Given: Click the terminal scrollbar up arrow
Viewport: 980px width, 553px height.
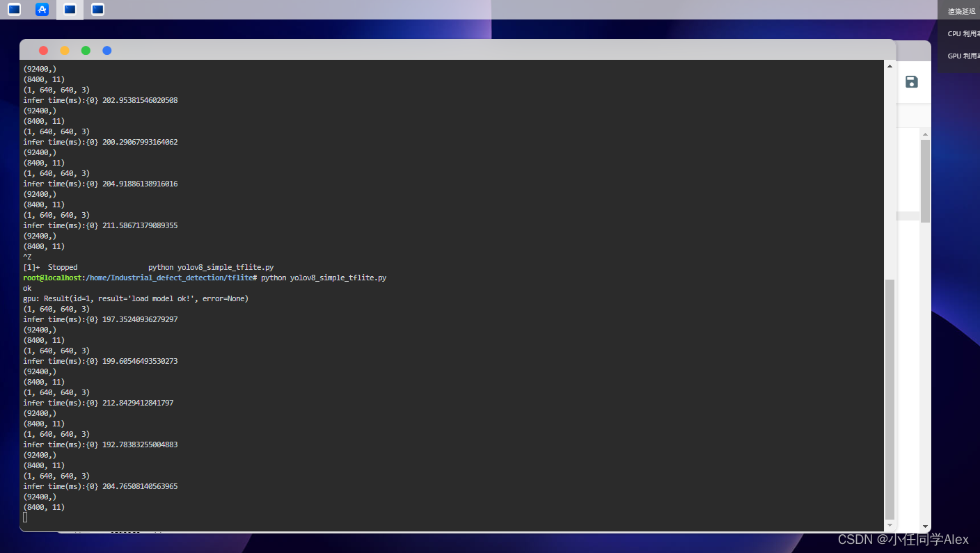Looking at the screenshot, I should click(890, 66).
